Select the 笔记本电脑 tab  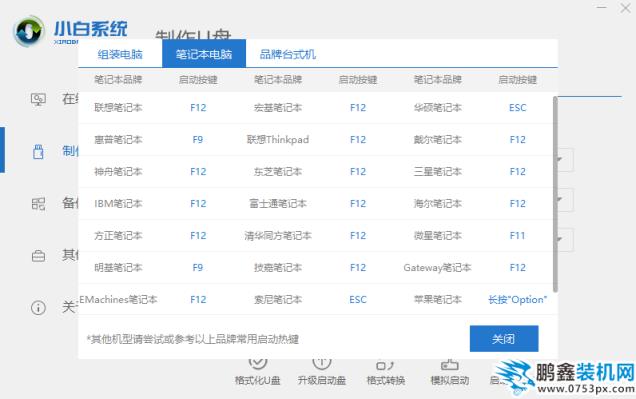click(x=204, y=54)
